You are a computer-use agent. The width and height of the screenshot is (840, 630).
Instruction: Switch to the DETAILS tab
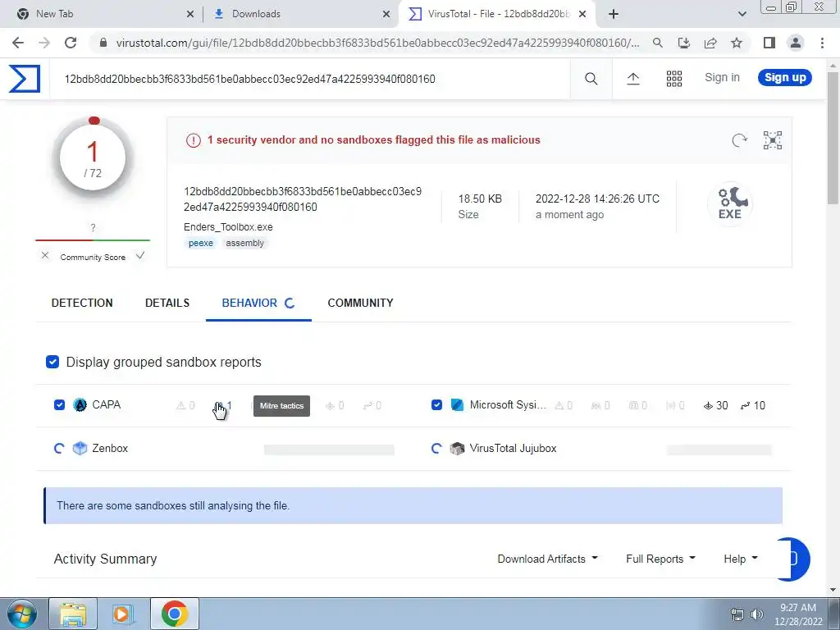pyautogui.click(x=167, y=303)
